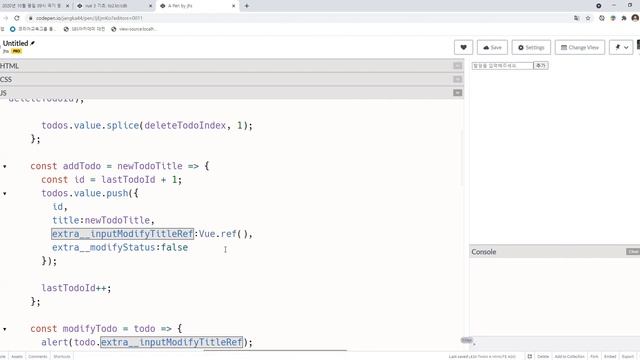
Task: Click the Export footer button
Action: tap(628, 356)
